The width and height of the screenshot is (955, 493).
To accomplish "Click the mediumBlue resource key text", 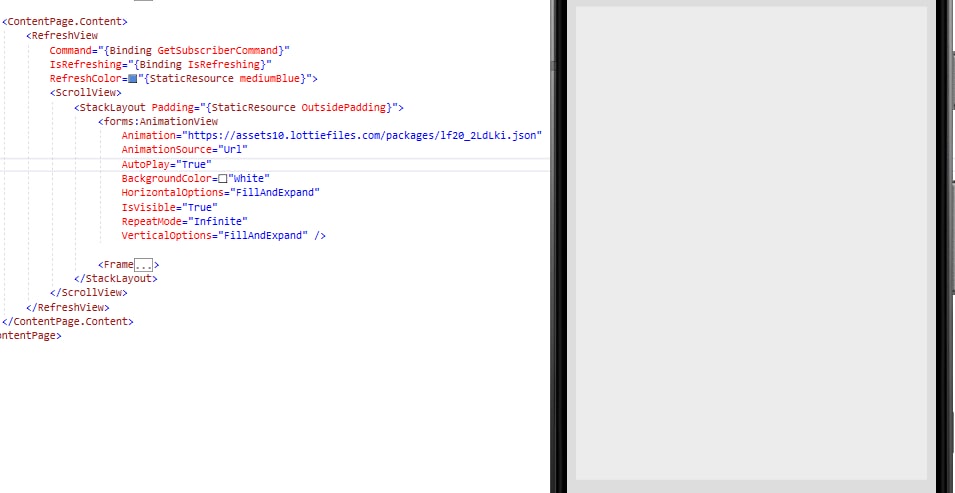I will point(270,79).
